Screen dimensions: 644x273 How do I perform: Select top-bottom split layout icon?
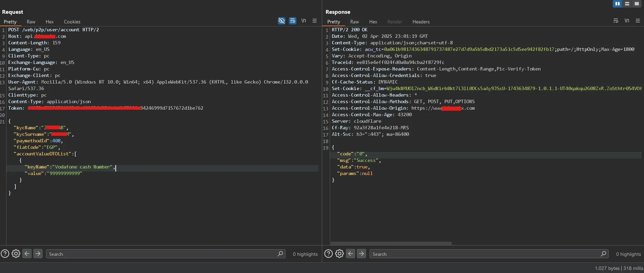pyautogui.click(x=627, y=4)
